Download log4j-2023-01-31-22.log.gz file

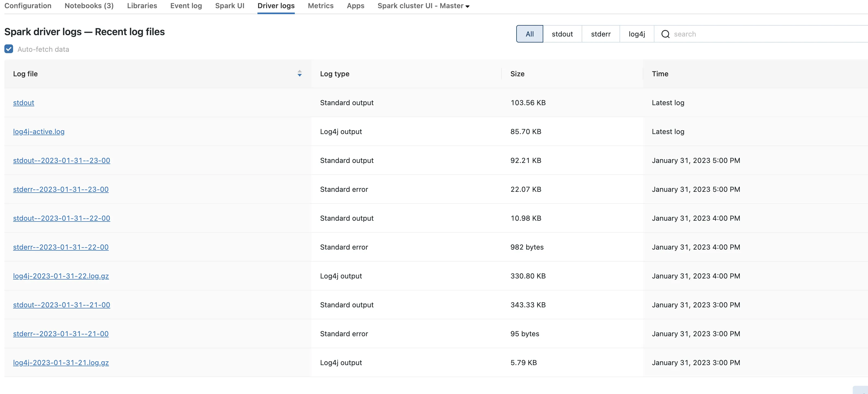61,276
